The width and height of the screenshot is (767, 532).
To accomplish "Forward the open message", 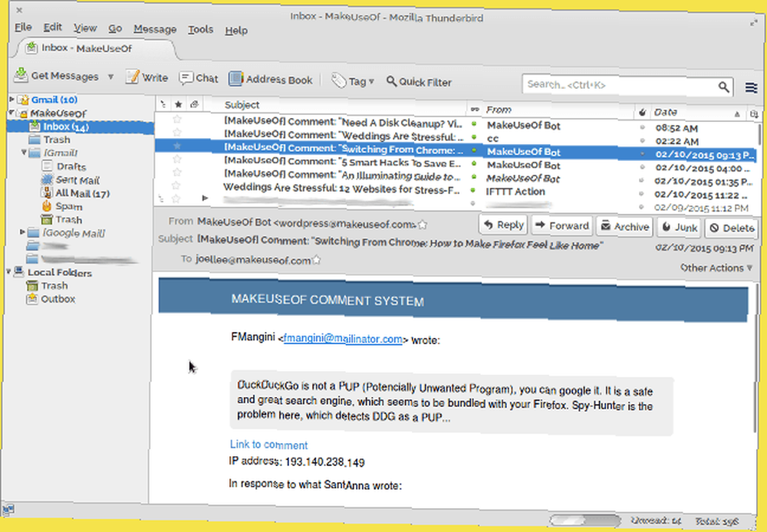I will [562, 225].
